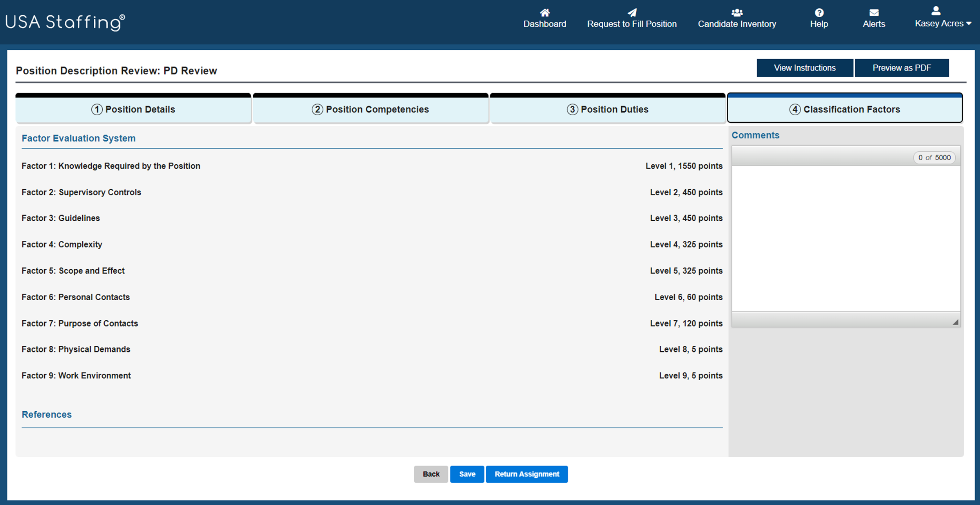Click the Help question mark icon

point(819,13)
